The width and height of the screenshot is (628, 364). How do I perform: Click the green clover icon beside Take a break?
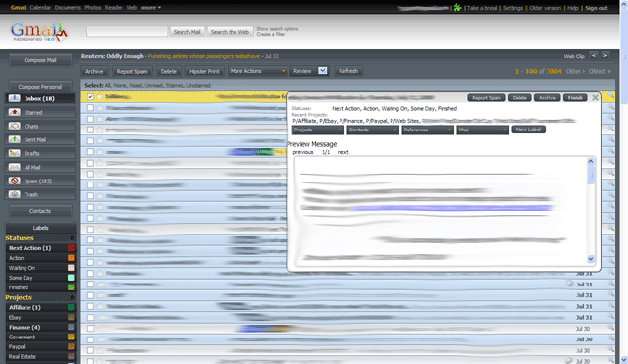coord(458,7)
